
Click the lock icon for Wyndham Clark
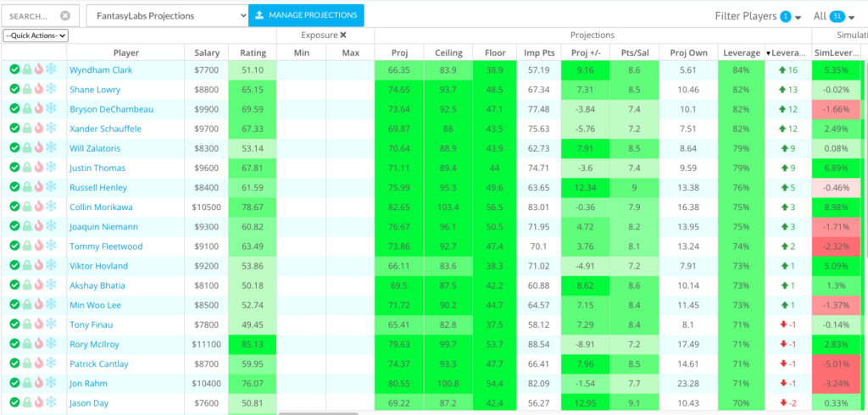click(26, 69)
